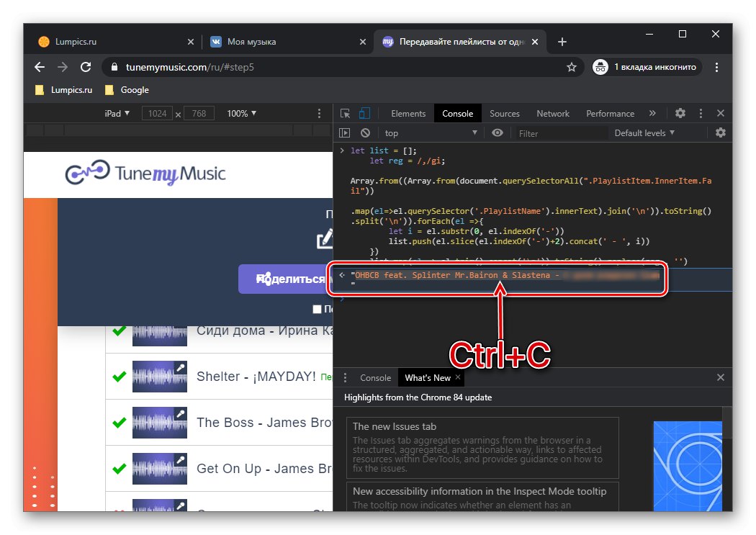Image resolution: width=756 pixels, height=535 pixels.
Task: Open The new Issues tab card
Action: pos(482,448)
